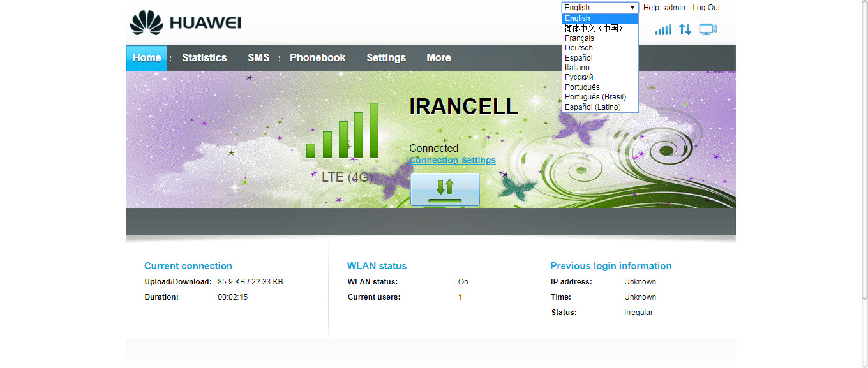This screenshot has width=868, height=368.
Task: Click the Status value Irregular
Action: 638,313
